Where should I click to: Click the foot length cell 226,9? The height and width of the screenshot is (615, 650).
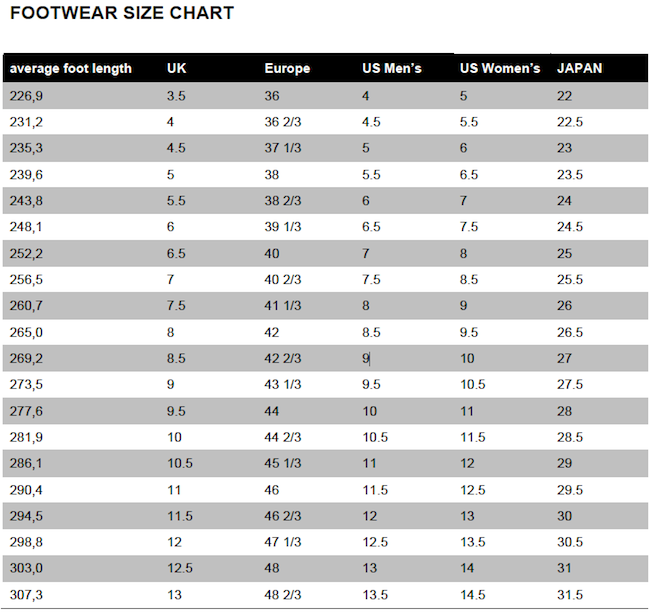point(26,96)
